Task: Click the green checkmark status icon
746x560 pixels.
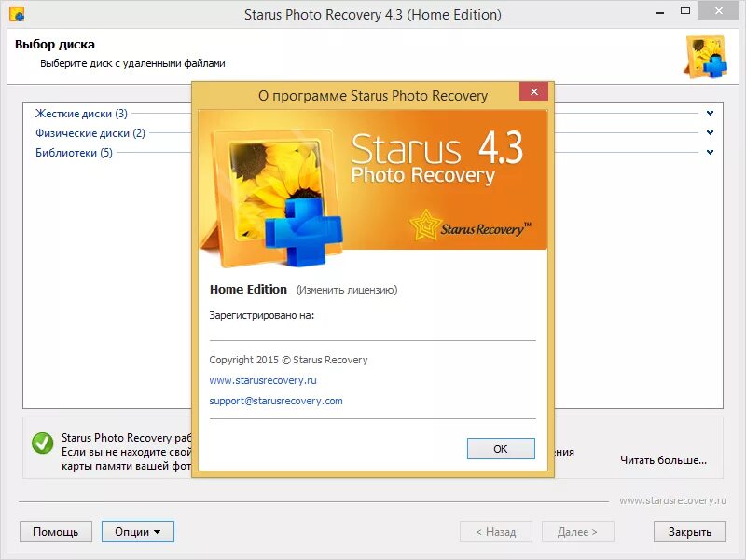Action: point(42,443)
